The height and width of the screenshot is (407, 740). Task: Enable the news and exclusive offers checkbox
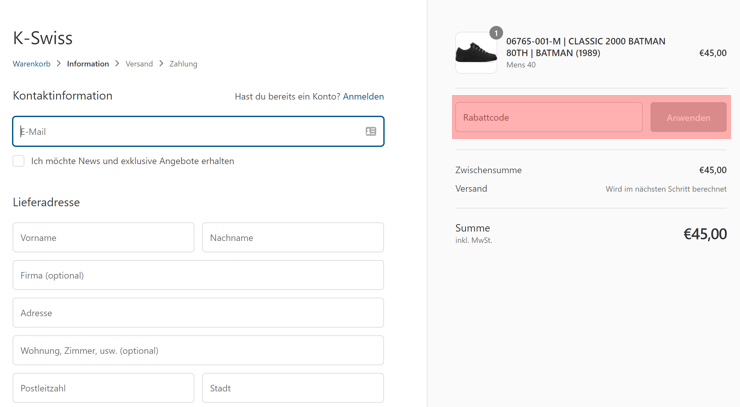point(18,161)
